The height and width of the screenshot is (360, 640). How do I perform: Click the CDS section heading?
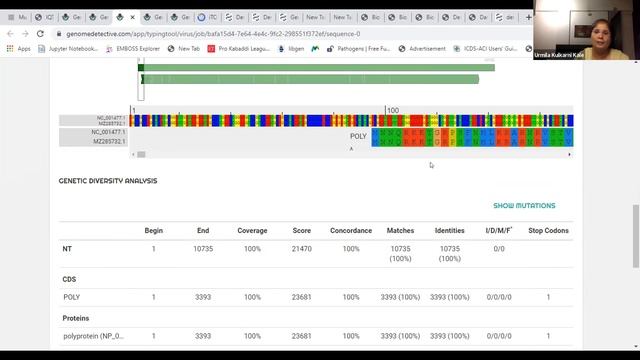tap(69, 279)
